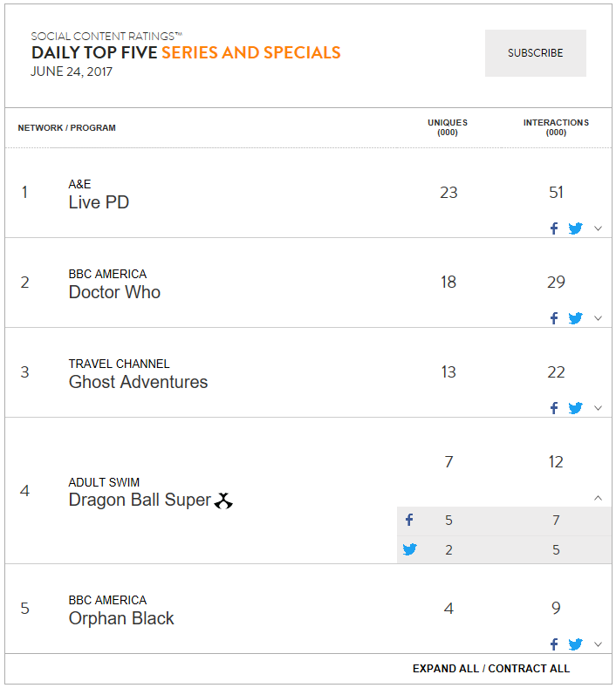Image resolution: width=616 pixels, height=688 pixels.
Task: Click the Twitter icon under Orphan Black
Action: pyautogui.click(x=575, y=644)
